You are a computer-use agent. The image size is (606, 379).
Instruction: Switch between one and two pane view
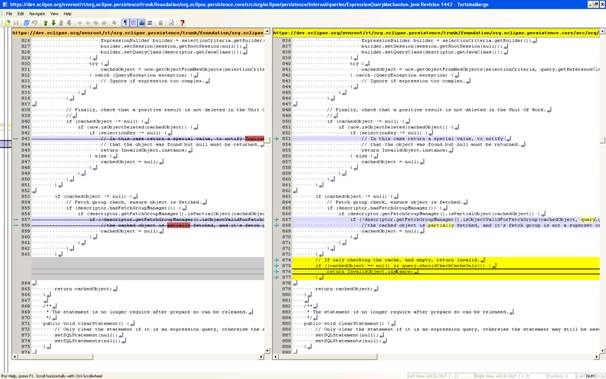pyautogui.click(x=150, y=23)
